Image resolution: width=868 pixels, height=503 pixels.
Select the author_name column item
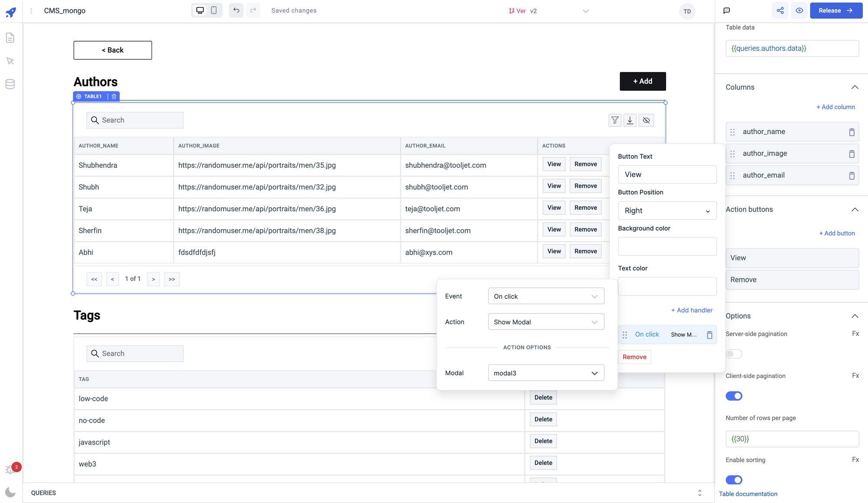click(764, 132)
